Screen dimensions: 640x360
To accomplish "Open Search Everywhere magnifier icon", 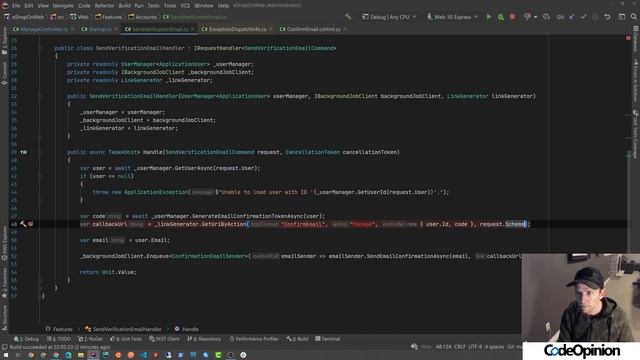I will (x=633, y=17).
